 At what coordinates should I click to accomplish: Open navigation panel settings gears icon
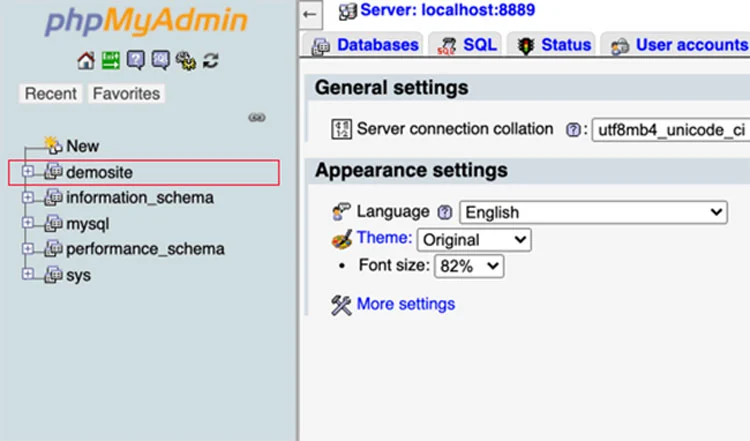tap(186, 61)
